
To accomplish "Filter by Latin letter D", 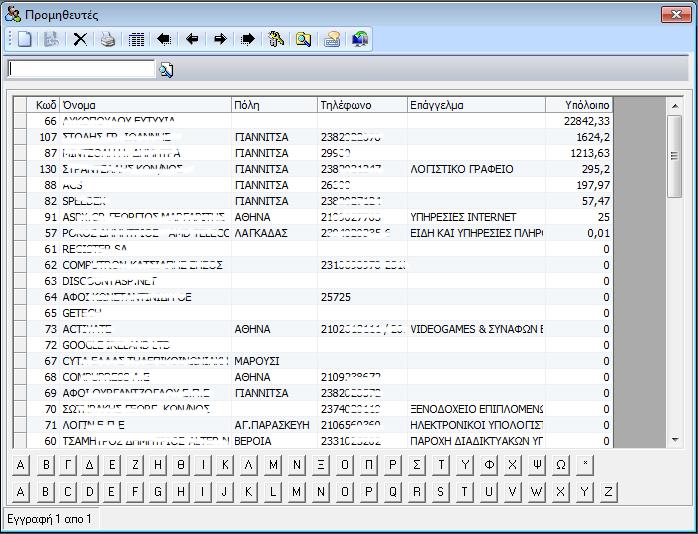I will pos(89,492).
